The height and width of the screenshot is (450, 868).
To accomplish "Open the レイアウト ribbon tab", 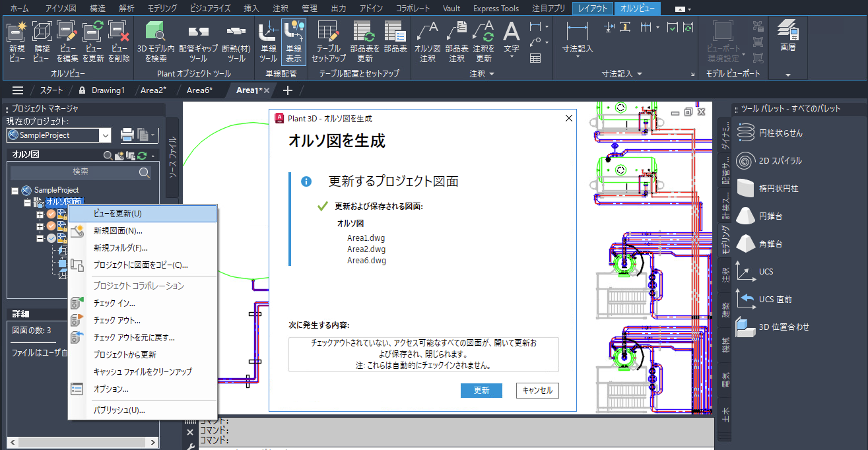I will click(x=593, y=9).
